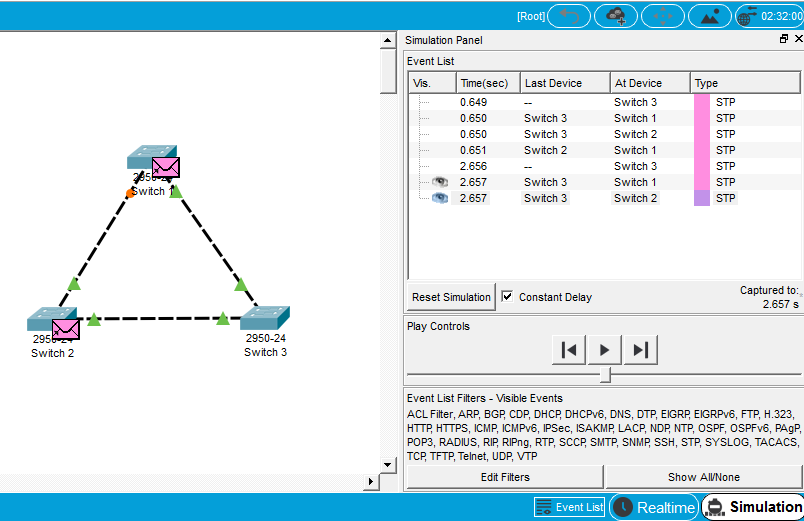
Task: Select the Switch 3 device icon
Action: 265,319
